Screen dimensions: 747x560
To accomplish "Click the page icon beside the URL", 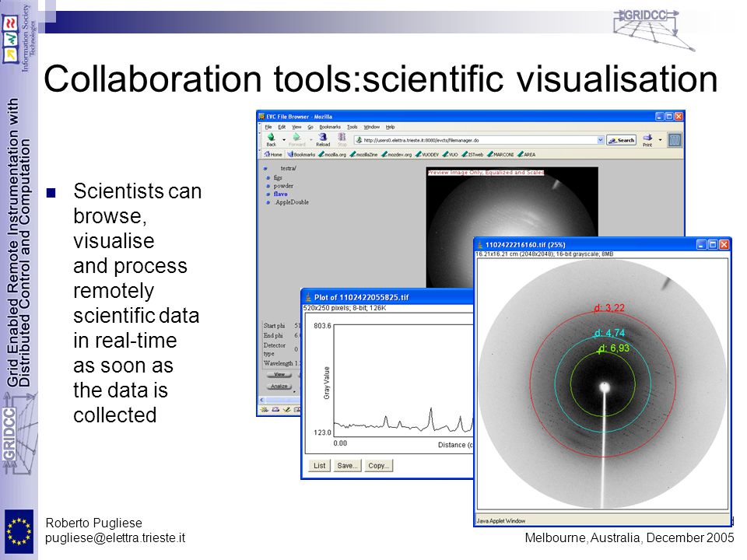I will pos(359,140).
